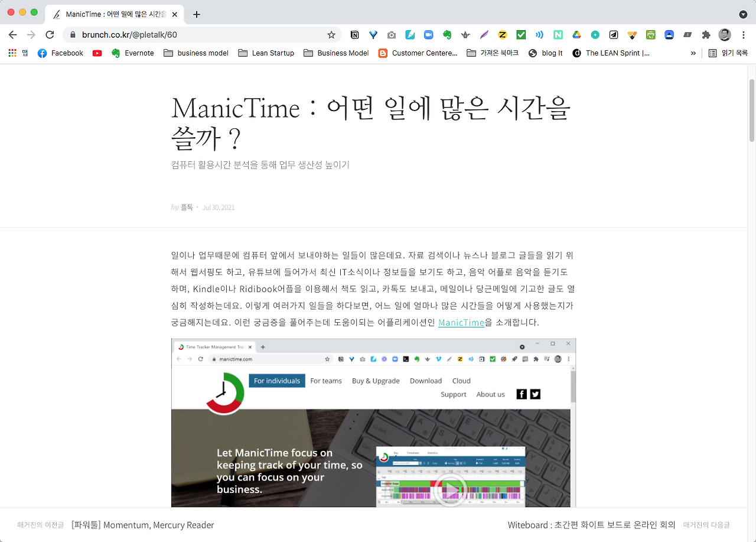View site information via lock icon
756x542 pixels.
tap(73, 35)
